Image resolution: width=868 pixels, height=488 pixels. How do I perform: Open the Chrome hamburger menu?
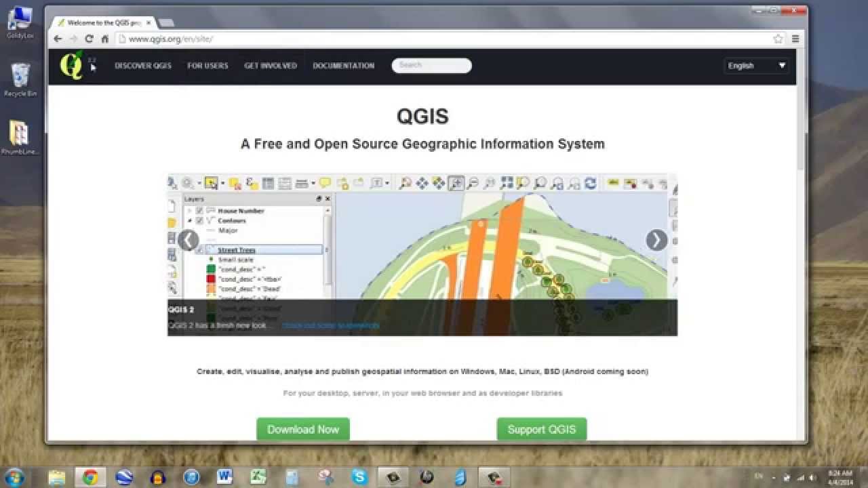click(795, 39)
